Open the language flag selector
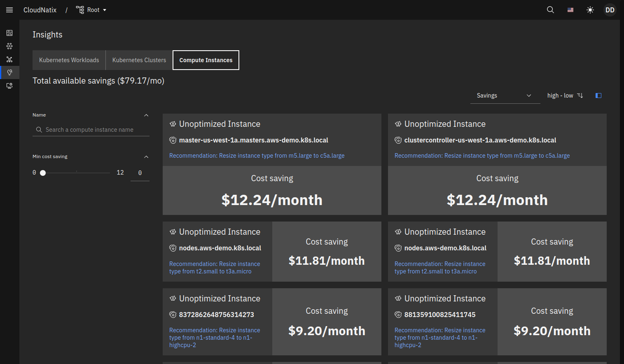Screen dimensions: 624x364 click(570, 10)
